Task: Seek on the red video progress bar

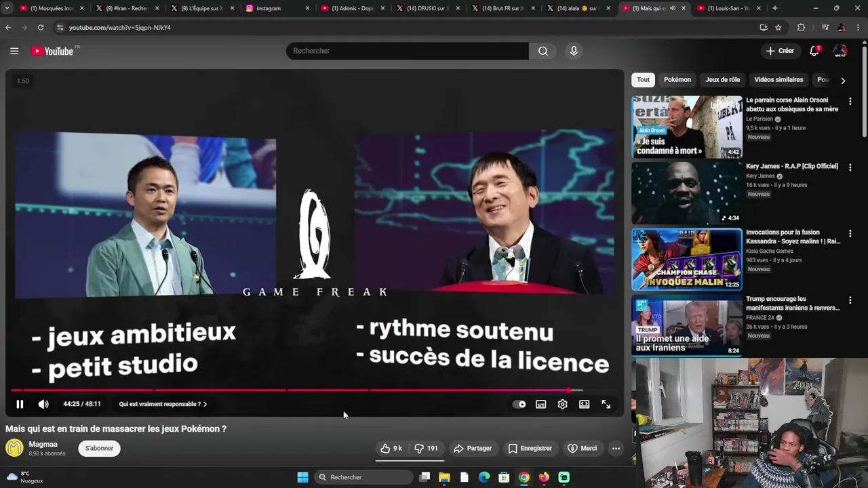Action: 296,390
